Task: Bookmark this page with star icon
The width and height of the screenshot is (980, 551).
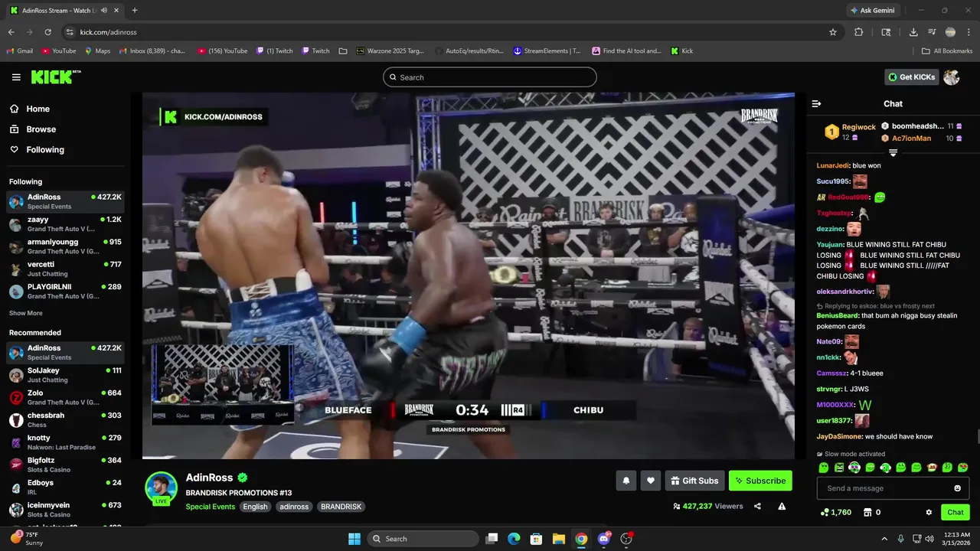Action: (833, 32)
